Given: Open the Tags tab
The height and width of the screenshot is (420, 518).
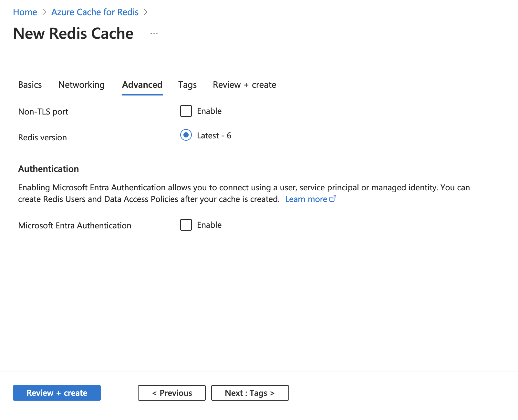Looking at the screenshot, I should pyautogui.click(x=187, y=85).
